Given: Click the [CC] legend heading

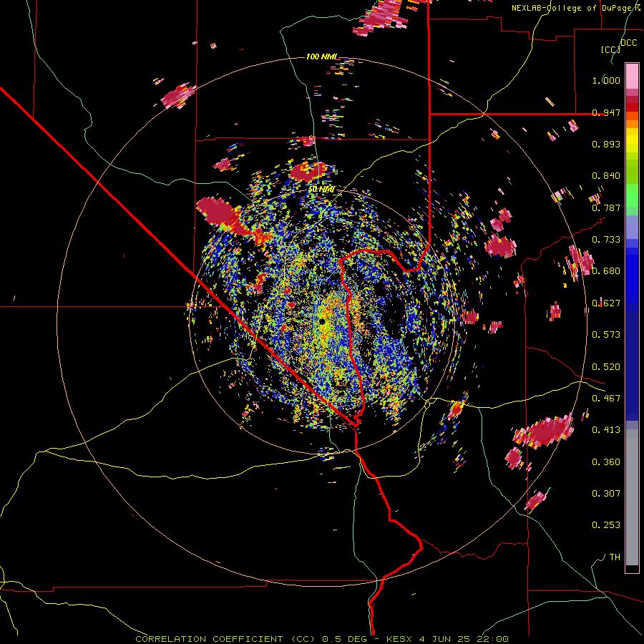Looking at the screenshot, I should tap(610, 49).
